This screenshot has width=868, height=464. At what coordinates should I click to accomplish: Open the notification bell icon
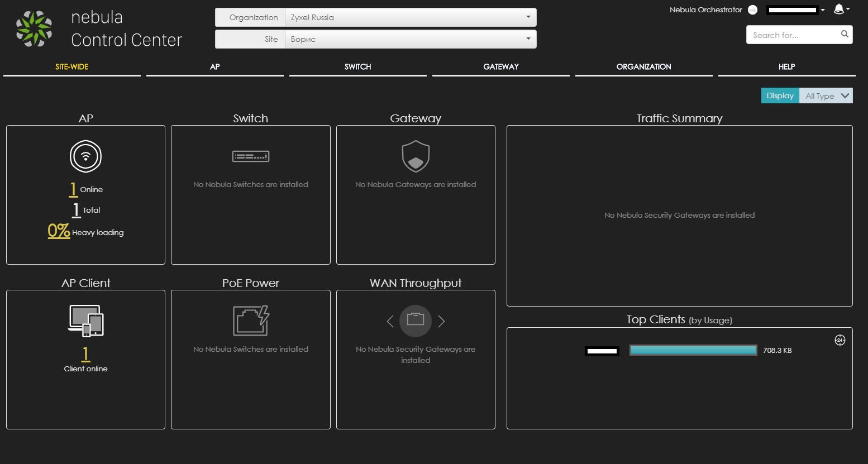839,9
